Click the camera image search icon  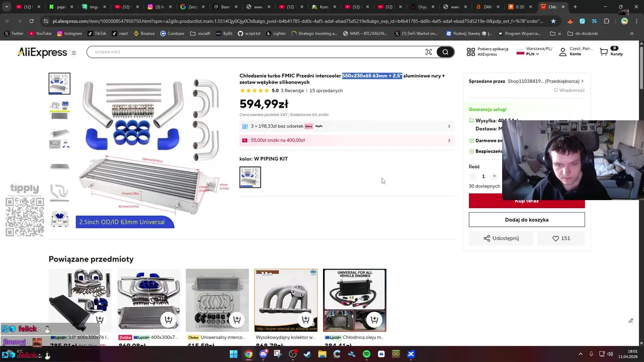click(x=429, y=52)
